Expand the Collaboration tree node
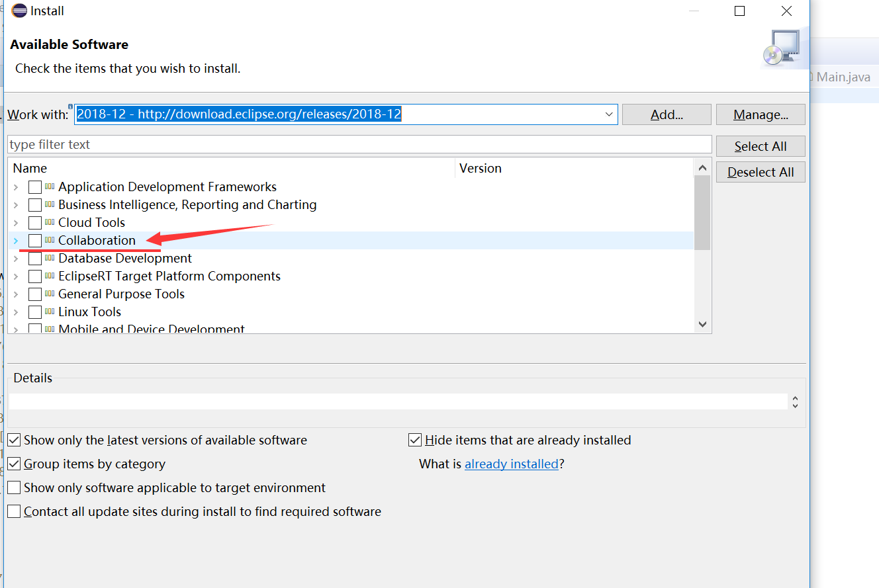Image resolution: width=879 pixels, height=588 pixels. (15, 240)
